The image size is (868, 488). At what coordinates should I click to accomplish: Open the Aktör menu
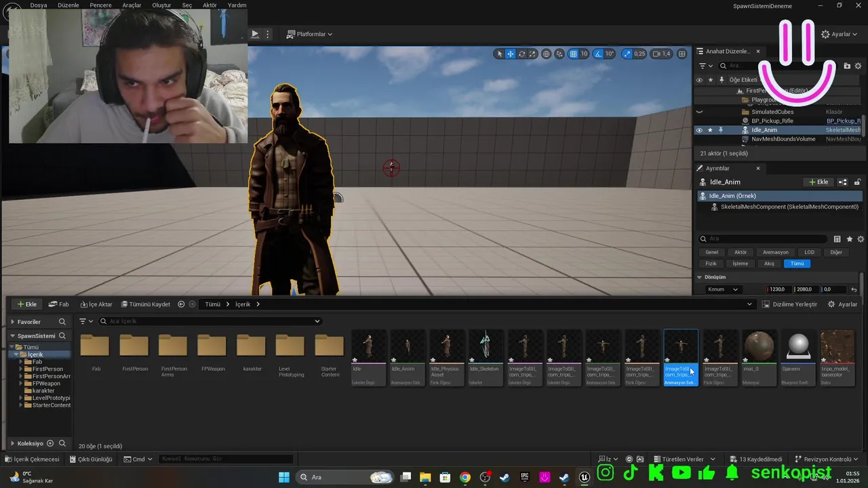click(x=210, y=5)
